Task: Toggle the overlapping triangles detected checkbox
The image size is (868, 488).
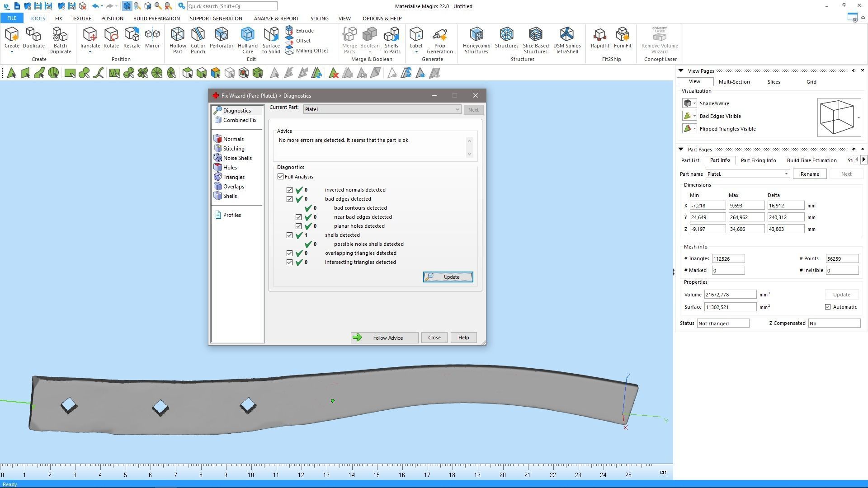Action: coord(289,253)
